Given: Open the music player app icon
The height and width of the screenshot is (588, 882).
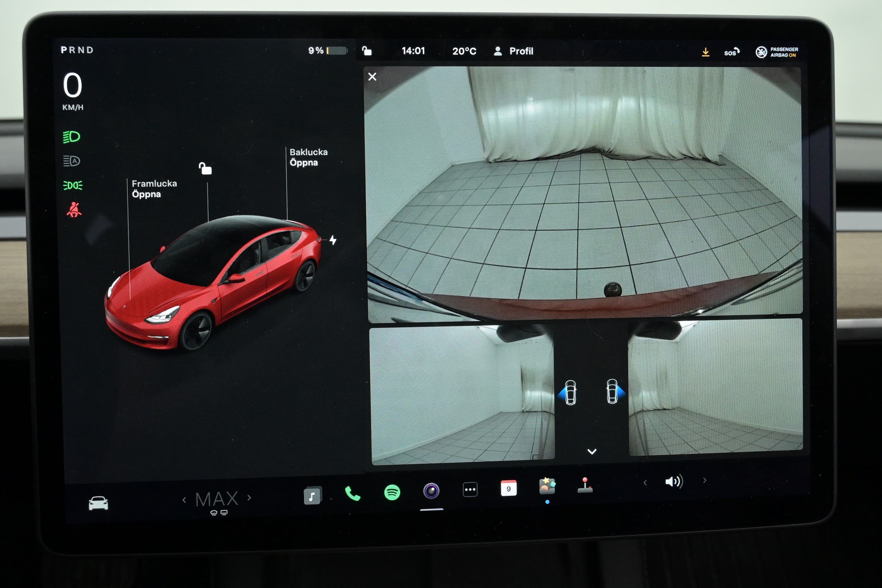Looking at the screenshot, I should pyautogui.click(x=312, y=496).
